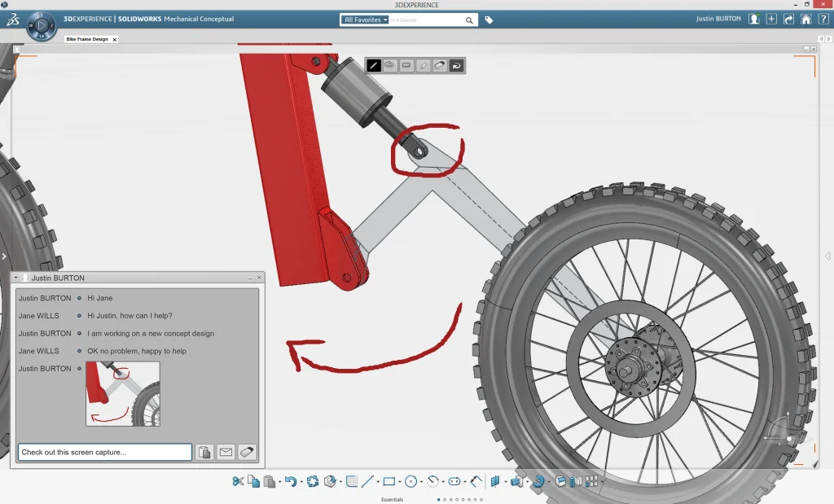Open the Help menu via the question mark

[x=825, y=18]
